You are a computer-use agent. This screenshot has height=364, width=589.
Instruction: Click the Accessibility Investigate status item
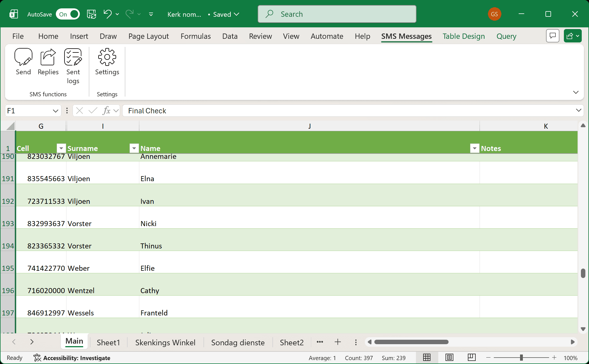pyautogui.click(x=72, y=358)
